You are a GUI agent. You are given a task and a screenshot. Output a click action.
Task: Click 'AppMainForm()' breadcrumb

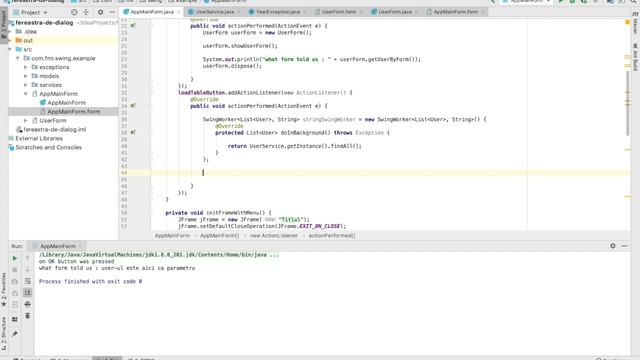pyautogui.click(x=219, y=236)
